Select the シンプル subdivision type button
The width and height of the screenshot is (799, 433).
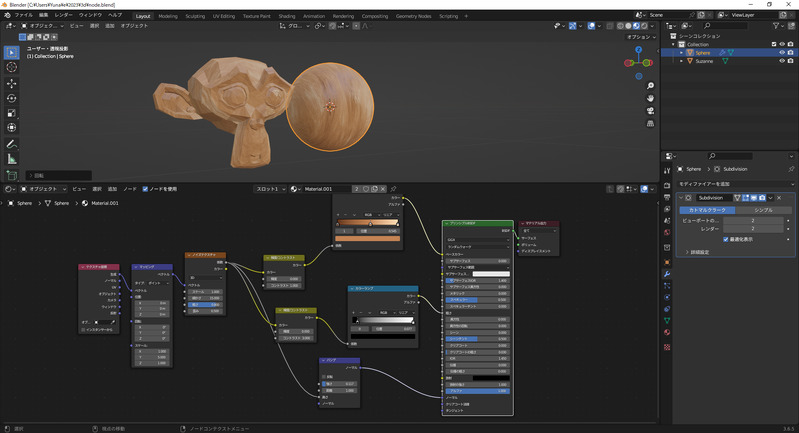pos(762,211)
